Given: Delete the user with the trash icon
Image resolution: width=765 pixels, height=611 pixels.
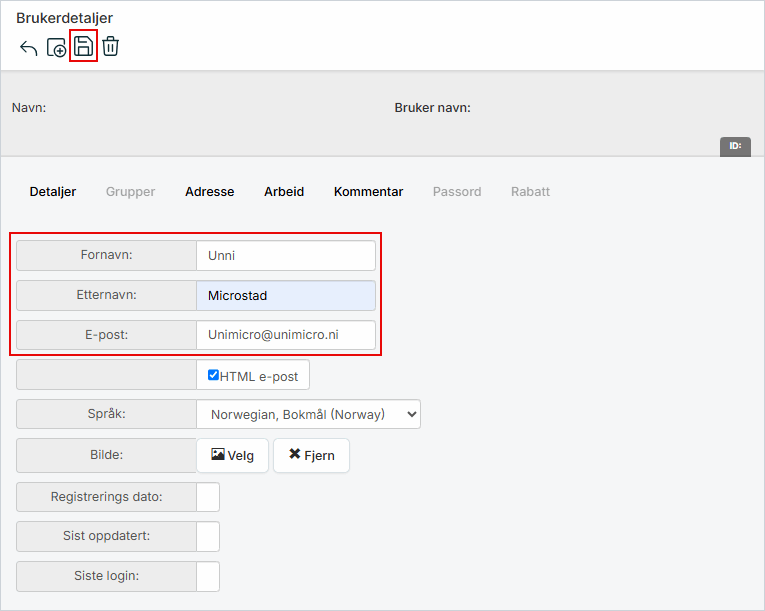Looking at the screenshot, I should [x=110, y=46].
